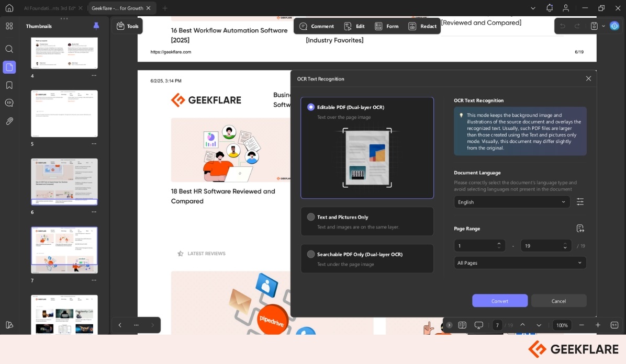Switch to AI Foundations document tab
This screenshot has height=364, width=626.
coord(49,8)
